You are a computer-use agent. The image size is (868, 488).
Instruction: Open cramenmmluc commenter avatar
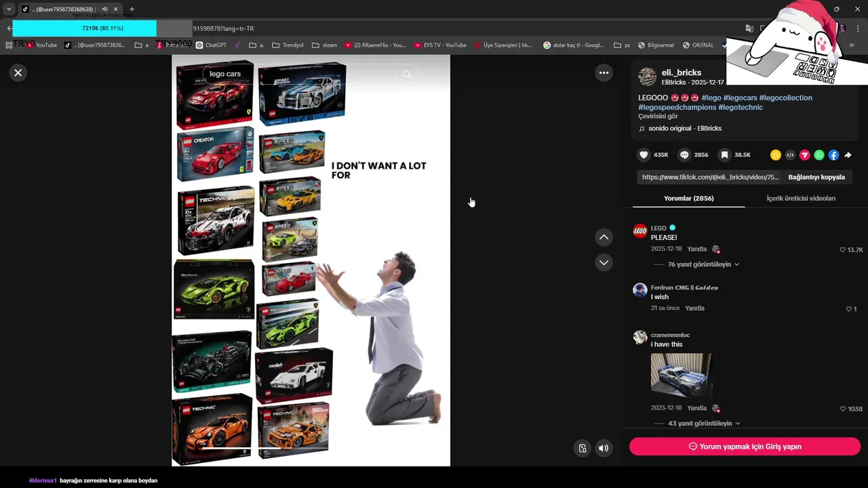[640, 338]
